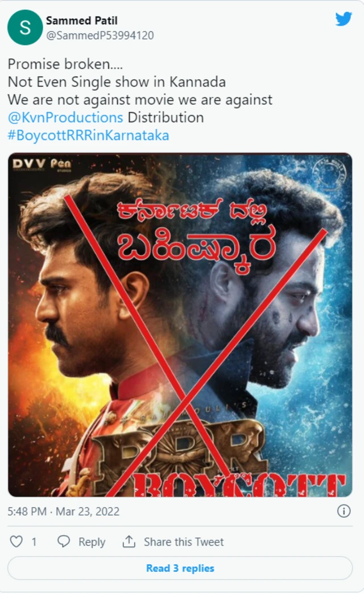The image size is (364, 594).
Task: Open the #BoycottRRRinKarnataka hashtag
Action: 88,135
